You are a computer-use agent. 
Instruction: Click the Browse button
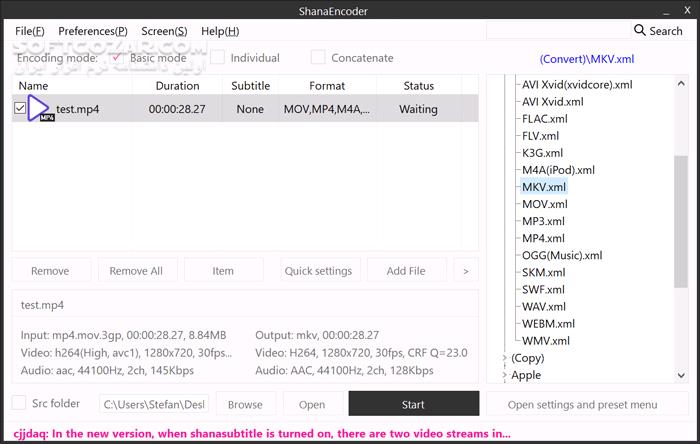[246, 404]
